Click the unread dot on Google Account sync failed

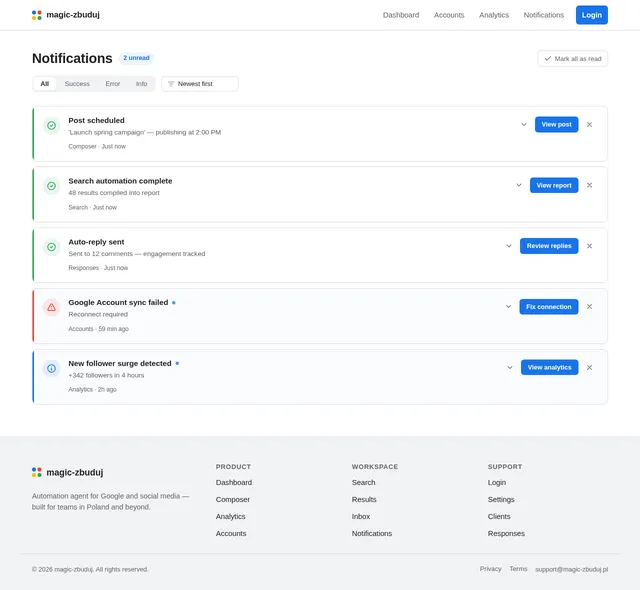coord(174,303)
